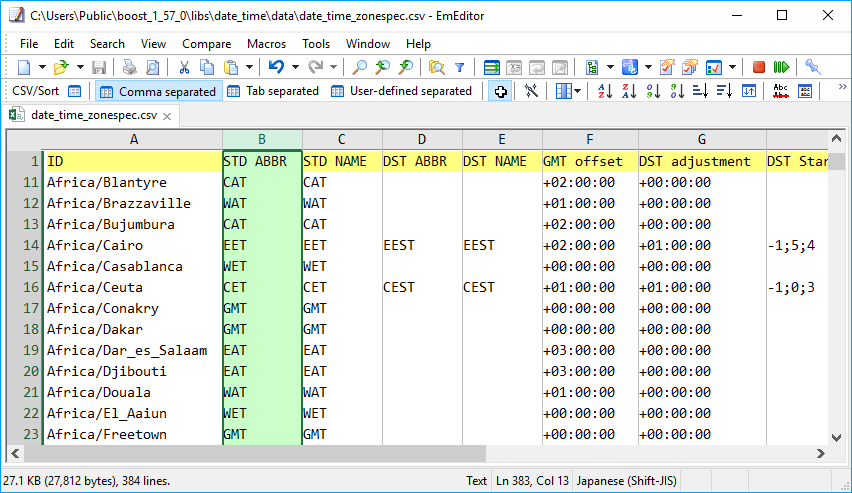Click the Print icon
The width and height of the screenshot is (852, 493).
pos(129,67)
